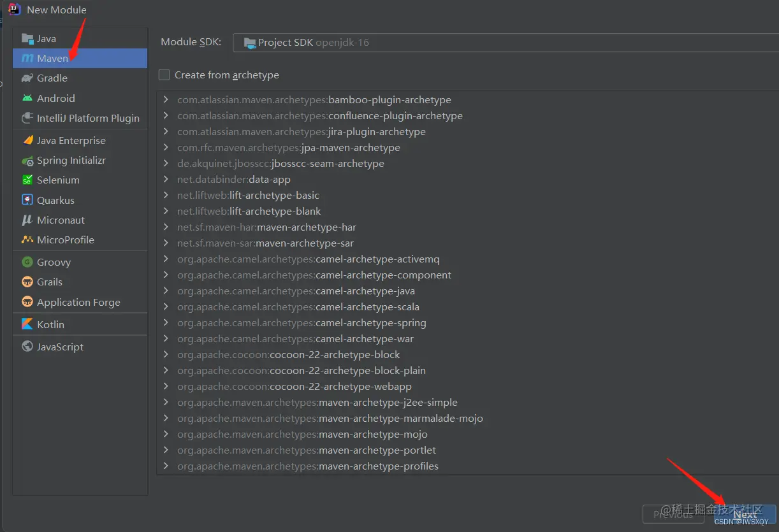
Task: Pick the IntelliJ Platform Plugin icon
Action: (x=27, y=118)
